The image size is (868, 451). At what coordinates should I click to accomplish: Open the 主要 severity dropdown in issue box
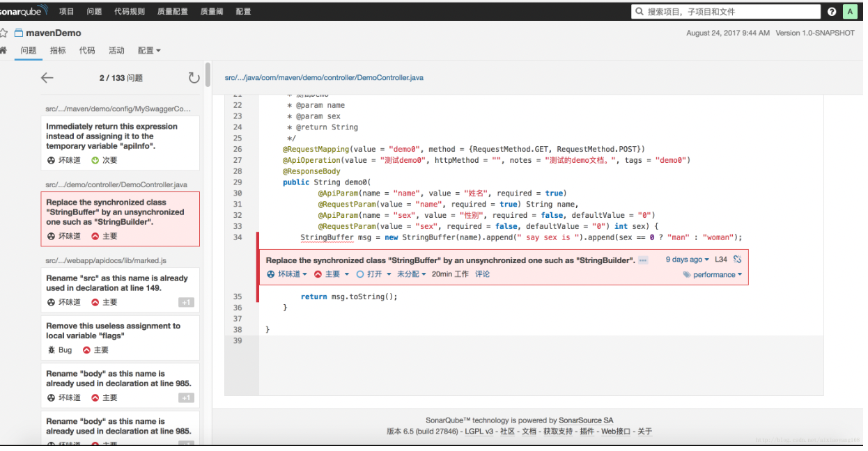point(332,274)
